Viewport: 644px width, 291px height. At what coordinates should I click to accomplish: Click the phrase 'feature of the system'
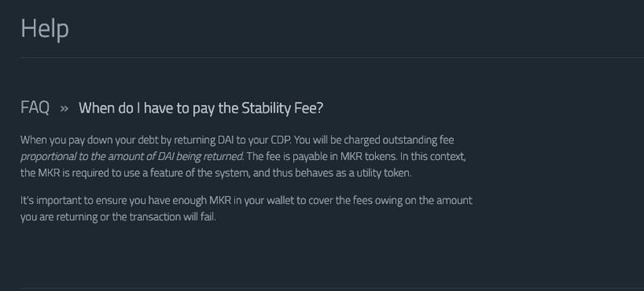200,173
